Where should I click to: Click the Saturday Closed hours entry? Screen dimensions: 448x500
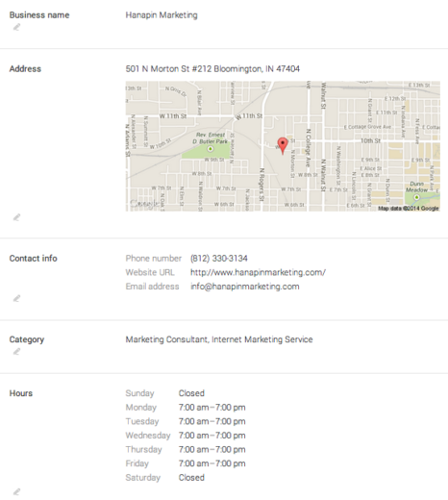[191, 478]
